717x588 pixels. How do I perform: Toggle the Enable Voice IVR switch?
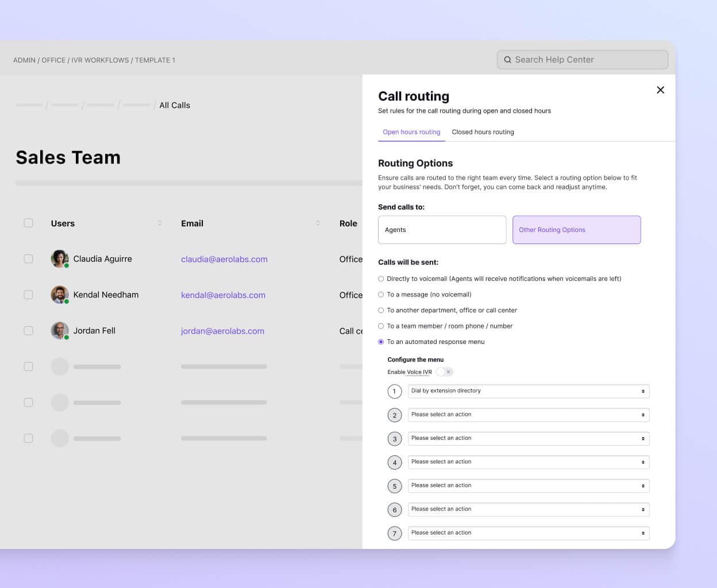[x=444, y=372]
